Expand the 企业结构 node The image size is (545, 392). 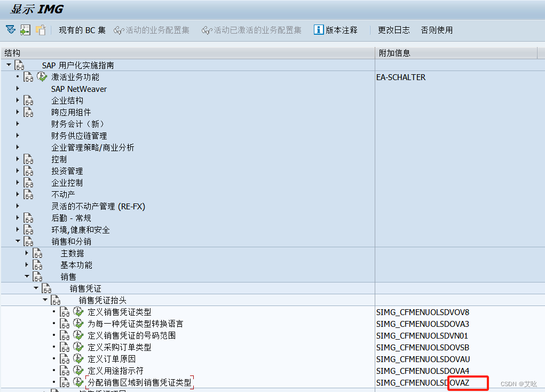click(x=18, y=100)
